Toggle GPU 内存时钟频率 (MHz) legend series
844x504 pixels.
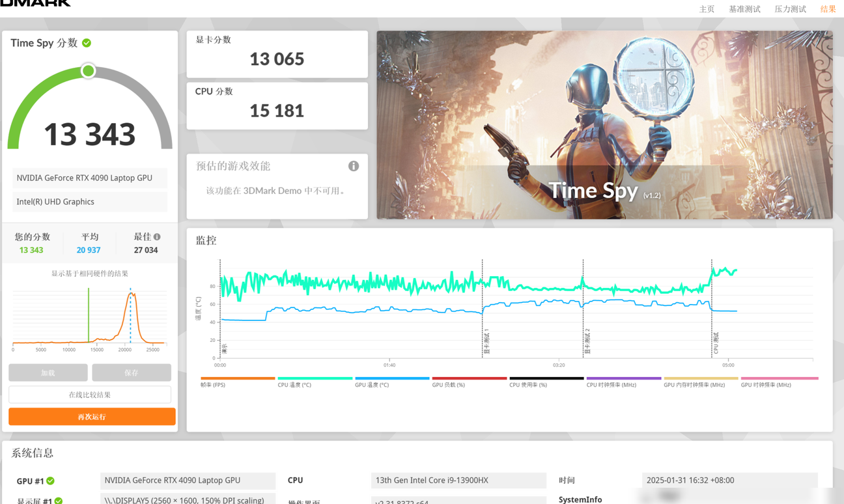pos(701,382)
